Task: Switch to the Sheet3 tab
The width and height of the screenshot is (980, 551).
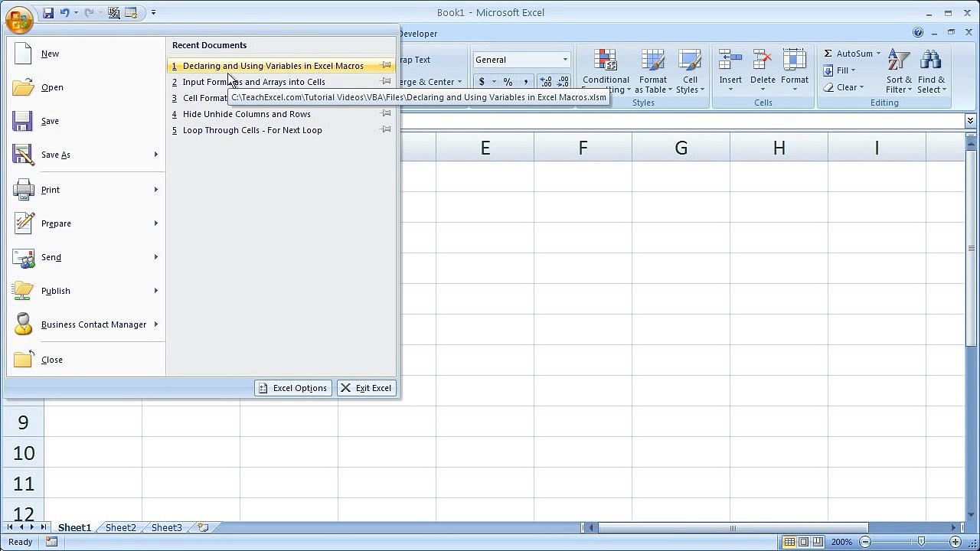Action: point(166,527)
